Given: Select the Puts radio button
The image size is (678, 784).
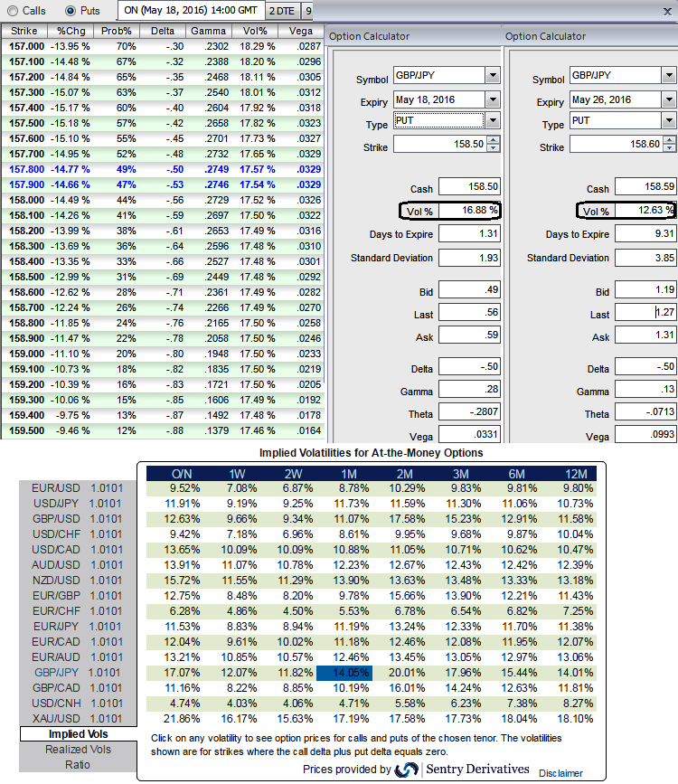Looking at the screenshot, I should [71, 11].
